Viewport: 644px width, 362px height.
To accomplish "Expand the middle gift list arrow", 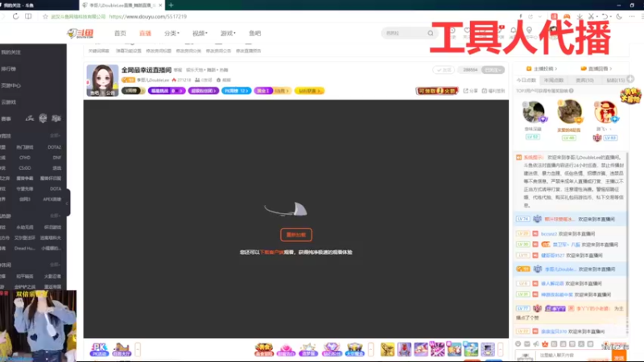I will [x=371, y=349].
